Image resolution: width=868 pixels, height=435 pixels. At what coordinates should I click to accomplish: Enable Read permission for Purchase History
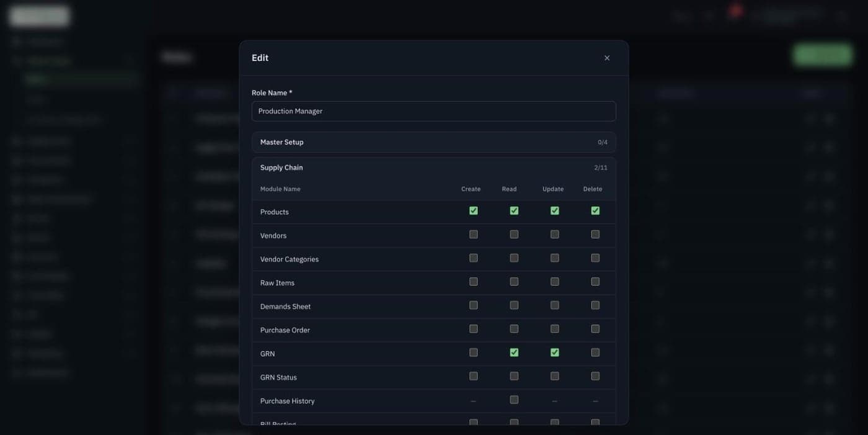[x=514, y=400]
